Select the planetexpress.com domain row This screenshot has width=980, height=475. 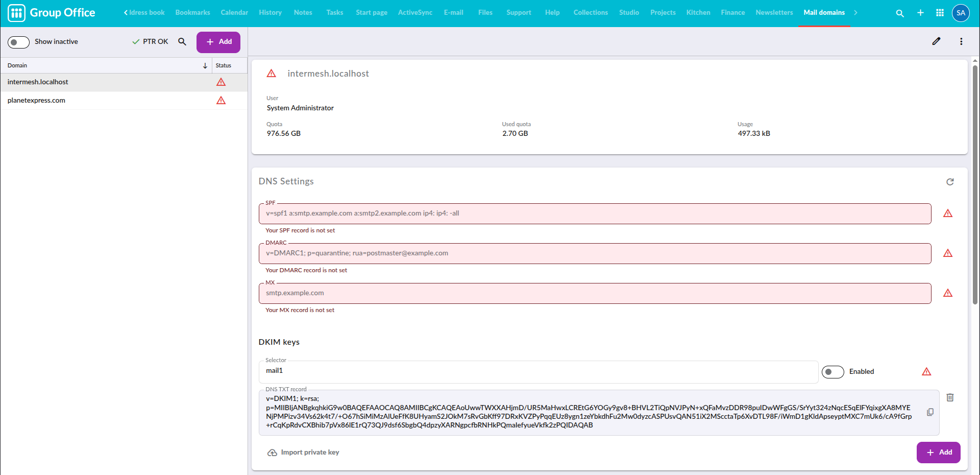[x=124, y=101]
